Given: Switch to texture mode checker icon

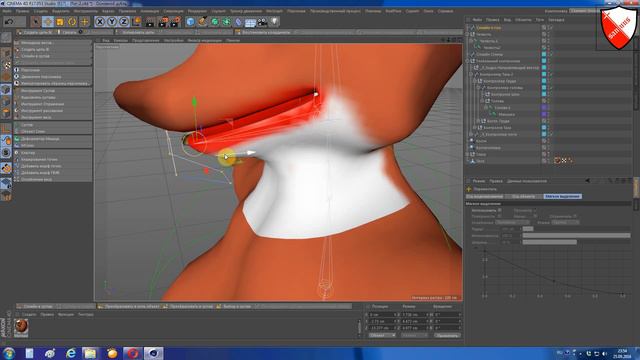Looking at the screenshot, I should click(6, 65).
